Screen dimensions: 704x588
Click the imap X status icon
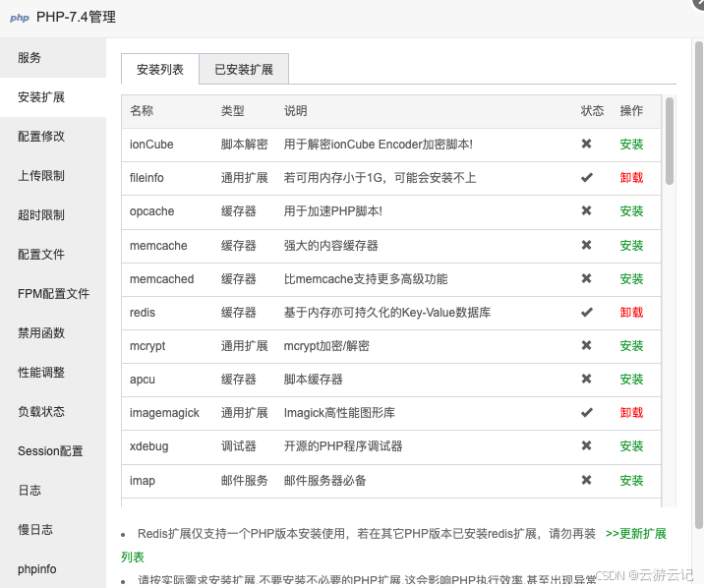coord(586,480)
